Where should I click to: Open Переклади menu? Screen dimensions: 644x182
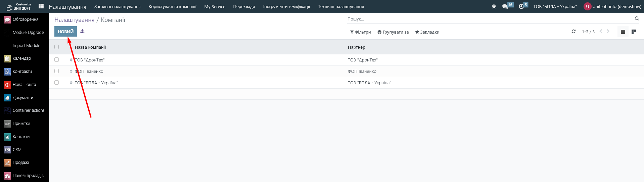[244, 6]
